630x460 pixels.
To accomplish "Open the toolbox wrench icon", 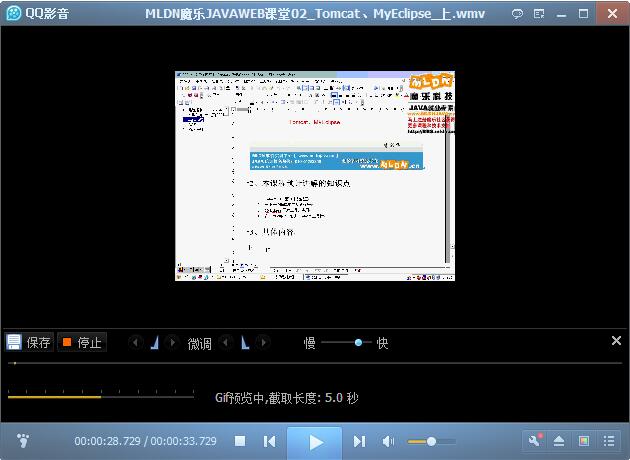I will click(535, 441).
